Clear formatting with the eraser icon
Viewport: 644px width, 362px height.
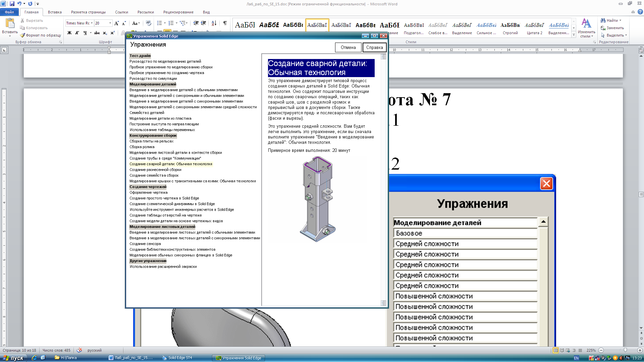[149, 23]
